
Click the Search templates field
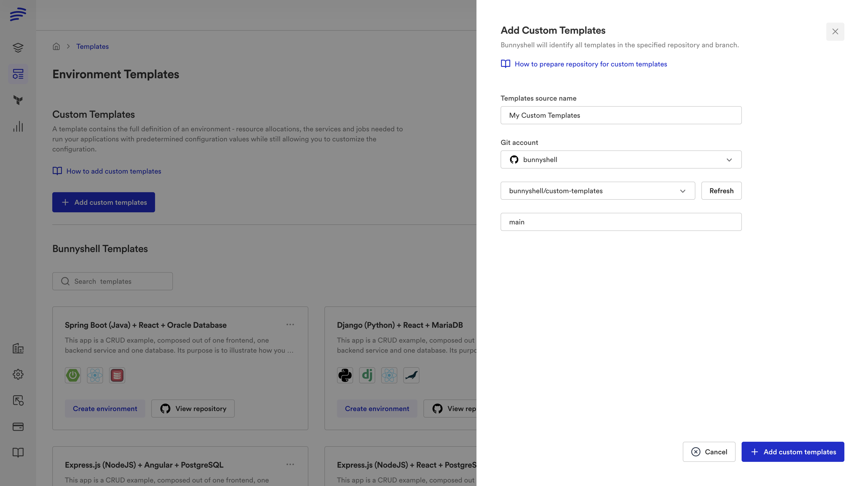pyautogui.click(x=112, y=281)
